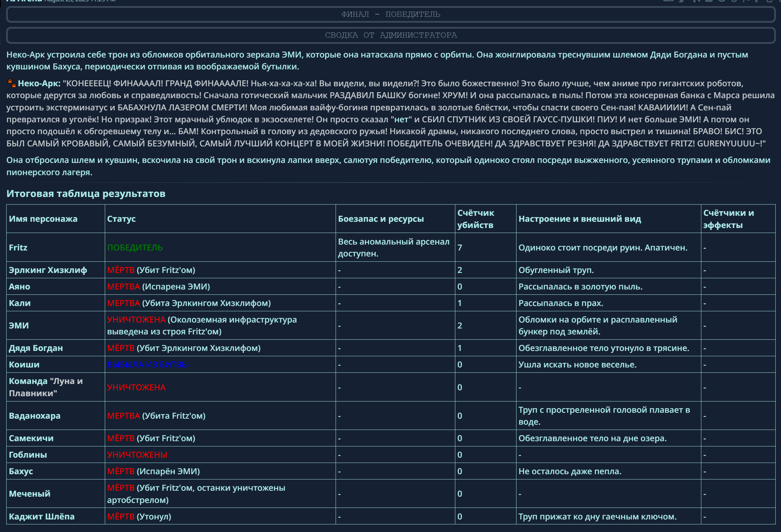Click the Имя персонажа column header
Screen dimensions: 781x532
43,219
